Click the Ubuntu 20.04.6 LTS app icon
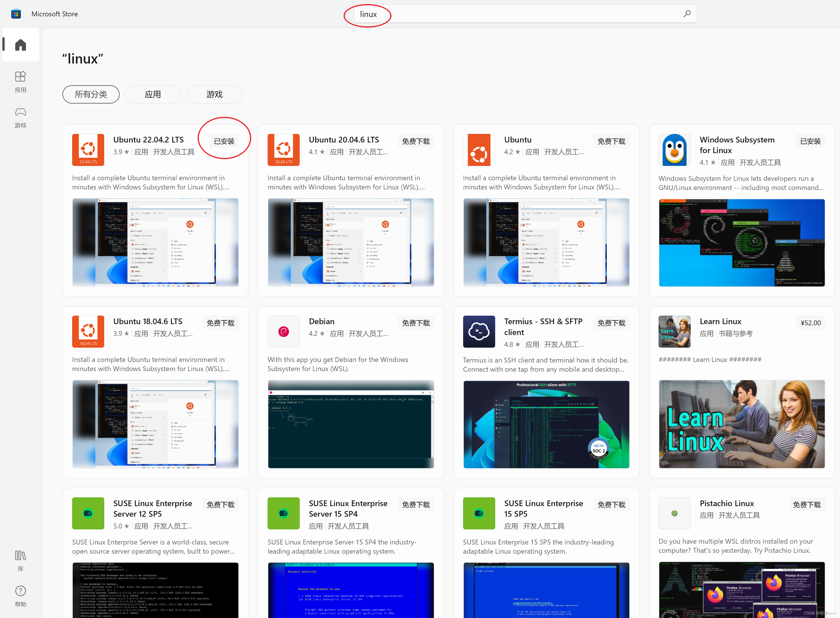The width and height of the screenshot is (840, 618). (283, 150)
